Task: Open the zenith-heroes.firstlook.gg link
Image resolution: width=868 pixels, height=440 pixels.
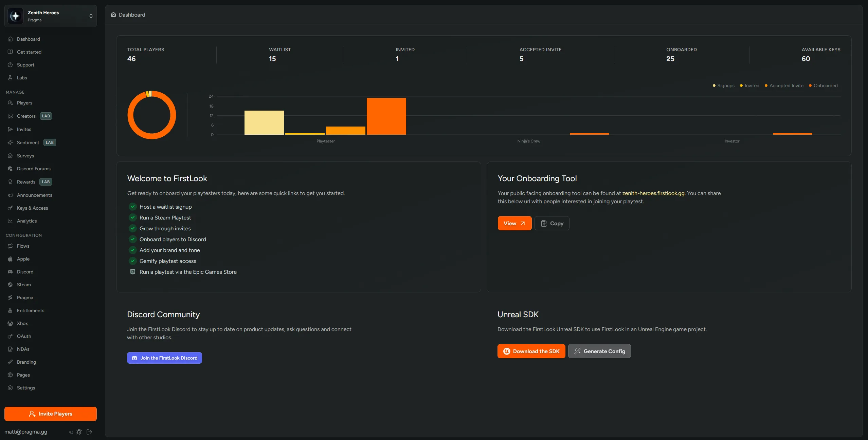Action: point(653,193)
